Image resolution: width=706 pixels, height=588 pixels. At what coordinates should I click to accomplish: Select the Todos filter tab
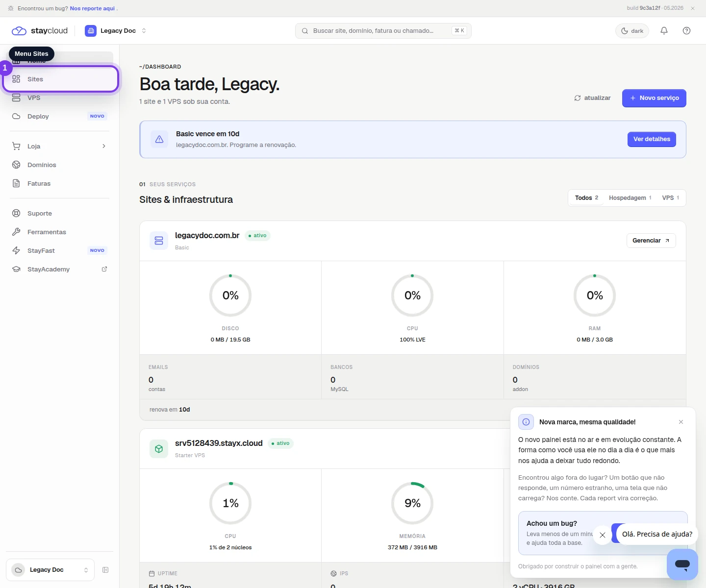point(586,198)
